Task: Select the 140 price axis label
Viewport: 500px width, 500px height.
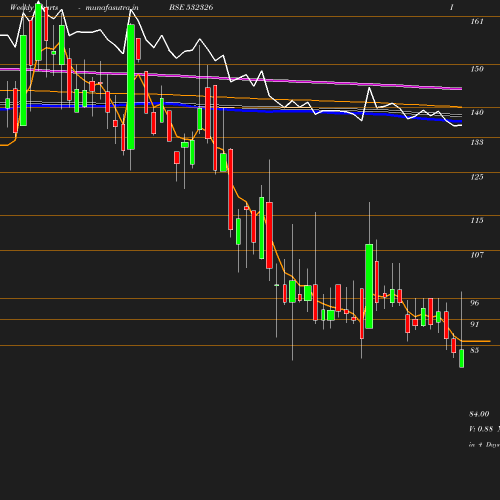Action: 477,112
